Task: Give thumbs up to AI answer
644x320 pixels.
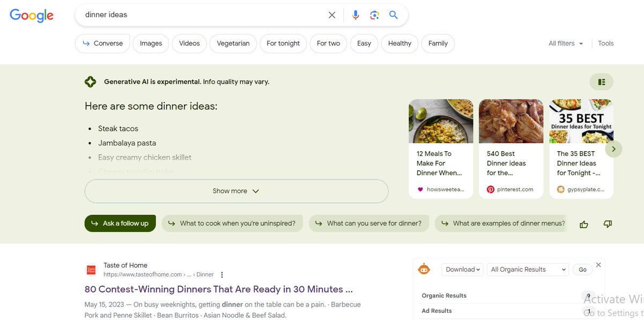Action: (x=584, y=224)
